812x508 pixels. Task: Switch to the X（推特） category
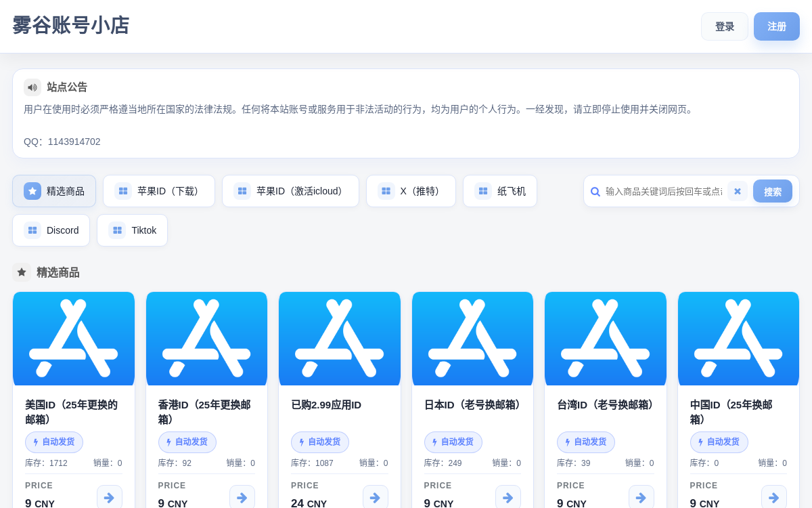pos(411,191)
